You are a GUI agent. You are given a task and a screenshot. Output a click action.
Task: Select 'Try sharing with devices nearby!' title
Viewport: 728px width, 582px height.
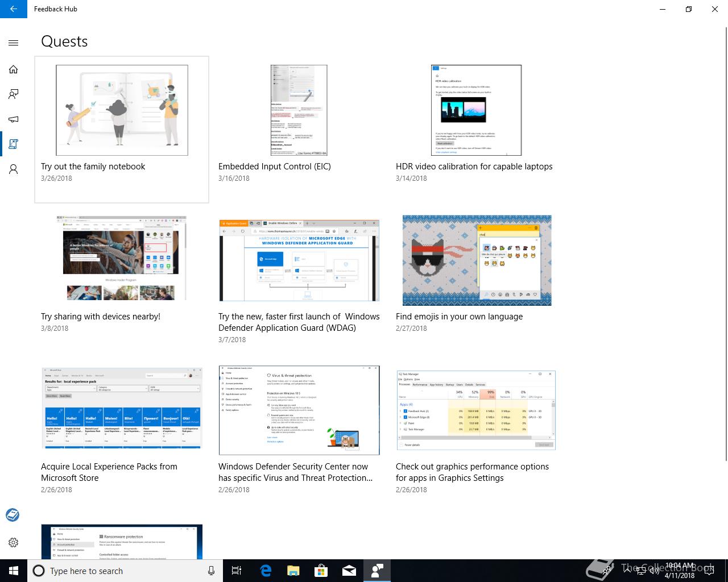[x=101, y=317]
